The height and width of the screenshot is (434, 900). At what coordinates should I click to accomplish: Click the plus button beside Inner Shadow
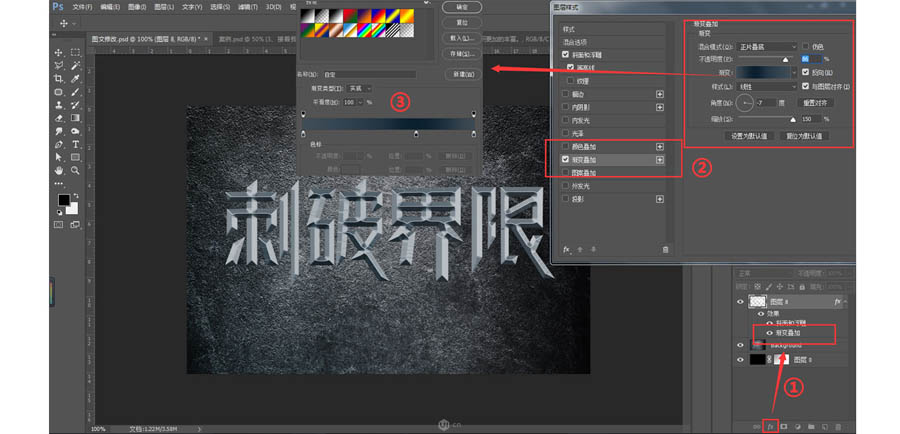660,107
